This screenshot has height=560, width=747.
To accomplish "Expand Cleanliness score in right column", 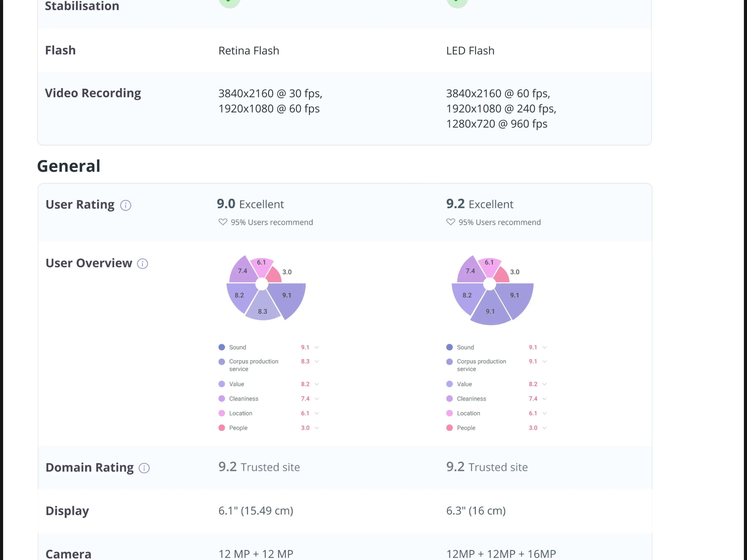I will click(x=544, y=399).
